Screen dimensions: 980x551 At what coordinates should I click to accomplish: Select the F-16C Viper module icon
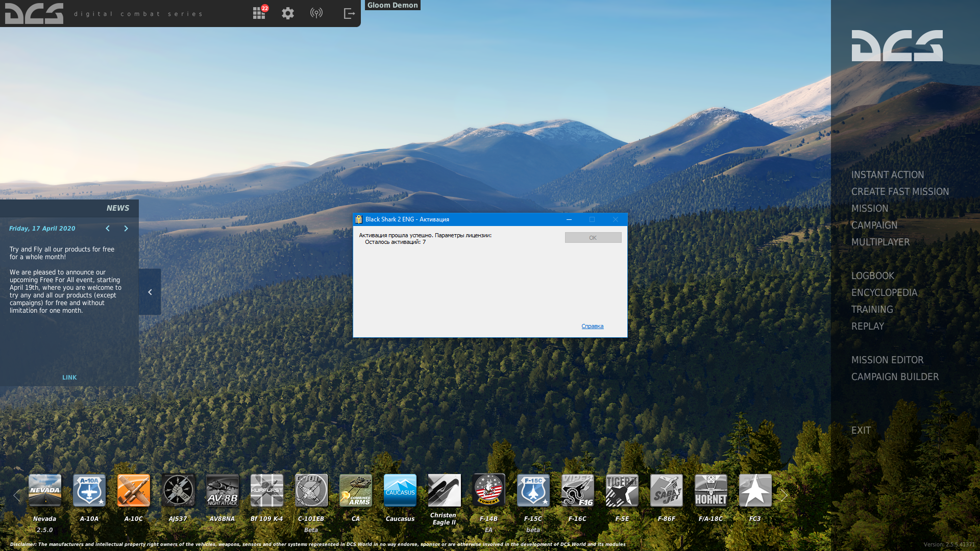click(578, 490)
